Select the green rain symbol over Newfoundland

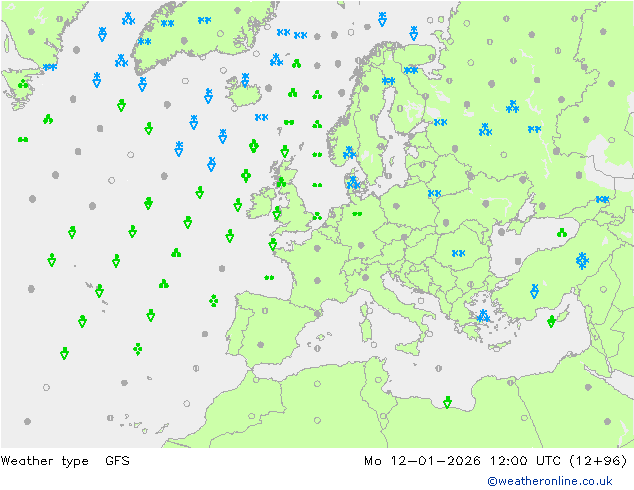pyautogui.click(x=23, y=84)
